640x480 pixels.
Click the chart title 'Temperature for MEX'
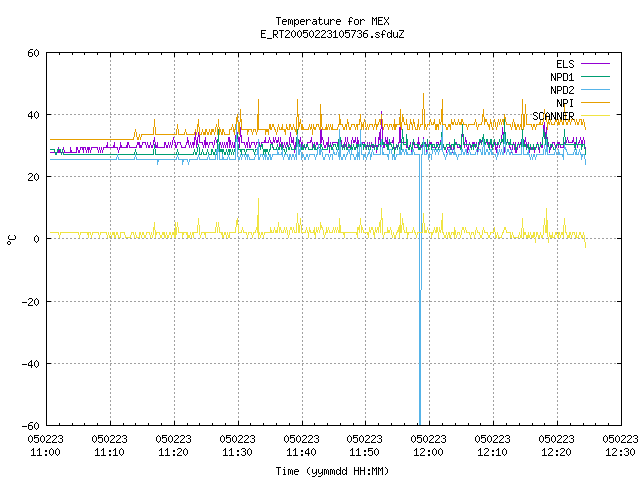click(x=332, y=21)
